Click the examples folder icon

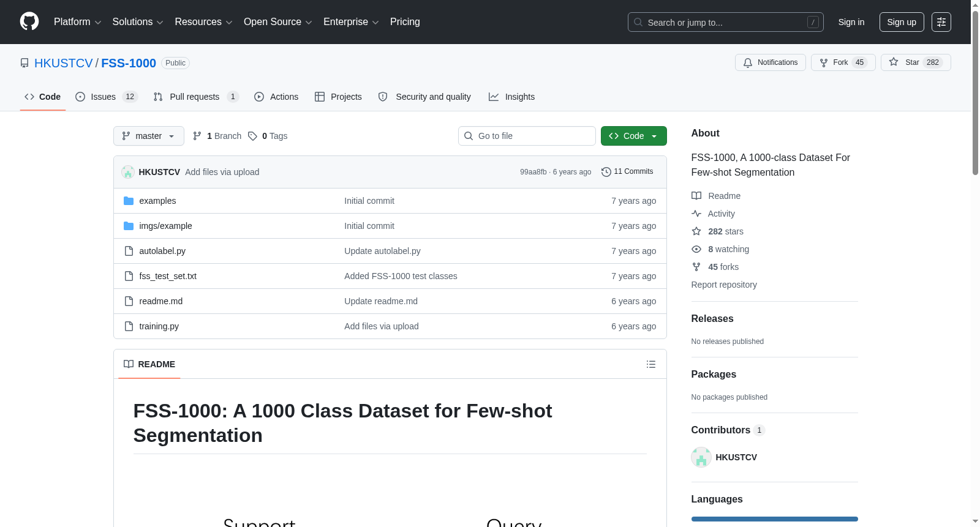coord(129,201)
